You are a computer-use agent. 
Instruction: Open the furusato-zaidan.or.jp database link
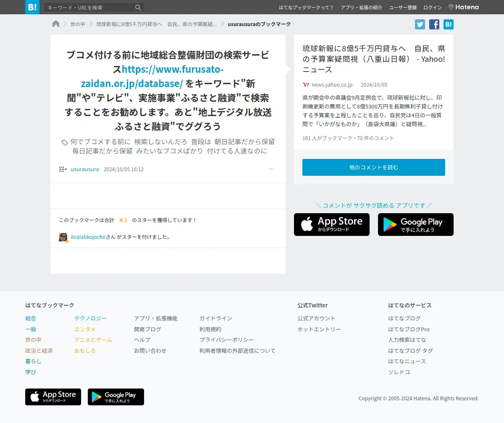pos(152,76)
